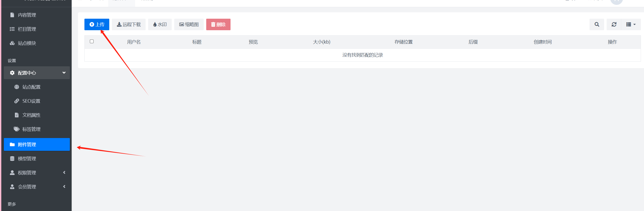
Task: Click the red 删除 delete button
Action: pos(218,25)
